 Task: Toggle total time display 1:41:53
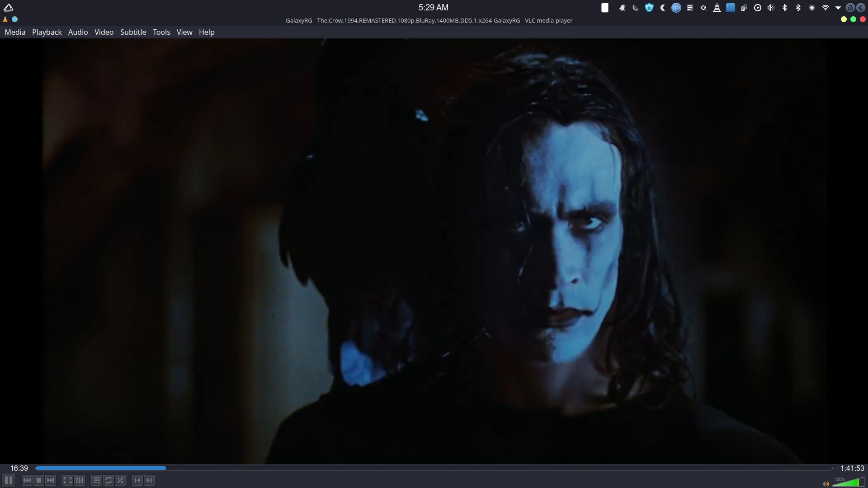(x=852, y=468)
